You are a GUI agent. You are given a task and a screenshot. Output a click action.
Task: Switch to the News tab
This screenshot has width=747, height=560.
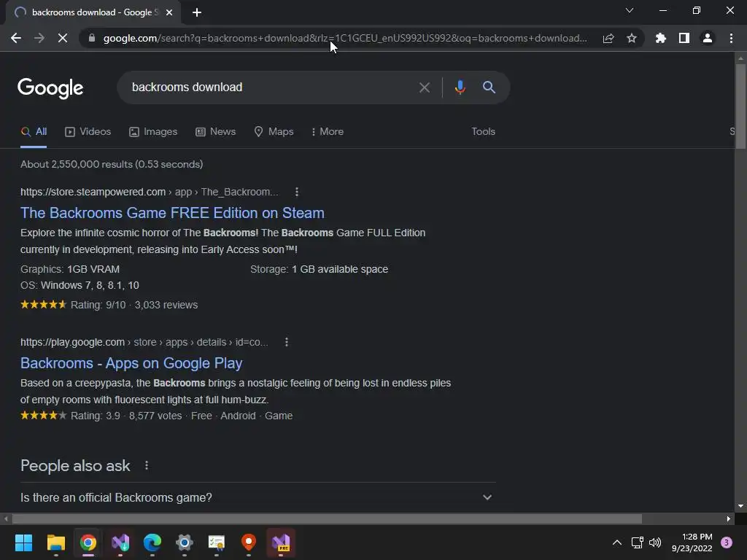(x=216, y=132)
